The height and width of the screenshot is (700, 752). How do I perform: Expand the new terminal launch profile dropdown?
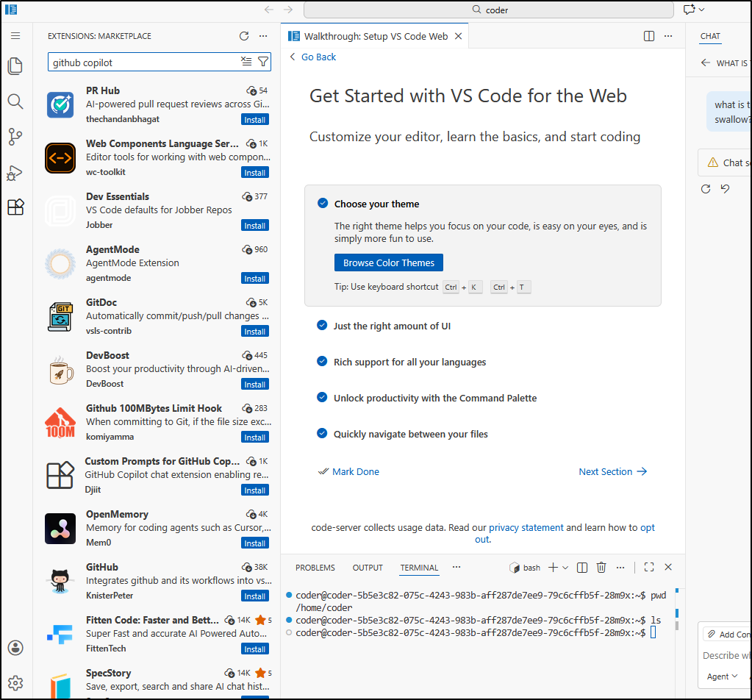[x=565, y=568]
